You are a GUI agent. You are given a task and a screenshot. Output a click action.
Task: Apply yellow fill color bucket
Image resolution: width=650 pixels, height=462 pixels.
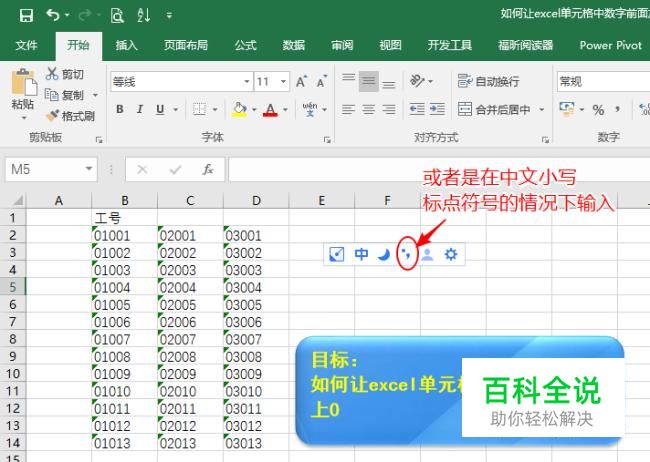coord(239,109)
